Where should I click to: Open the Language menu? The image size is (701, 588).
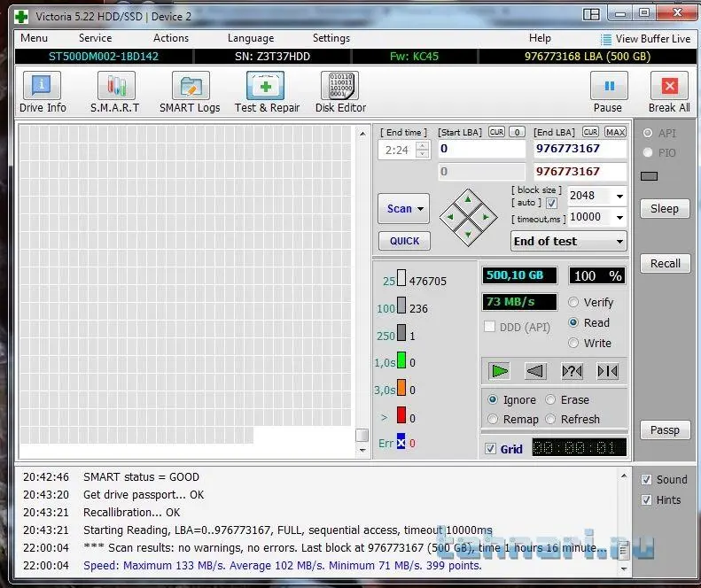tap(251, 38)
